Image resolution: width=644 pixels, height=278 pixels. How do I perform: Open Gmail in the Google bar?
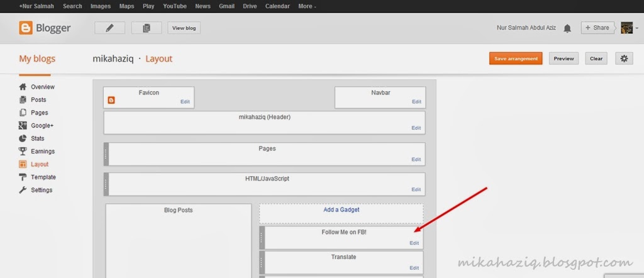coord(226,6)
